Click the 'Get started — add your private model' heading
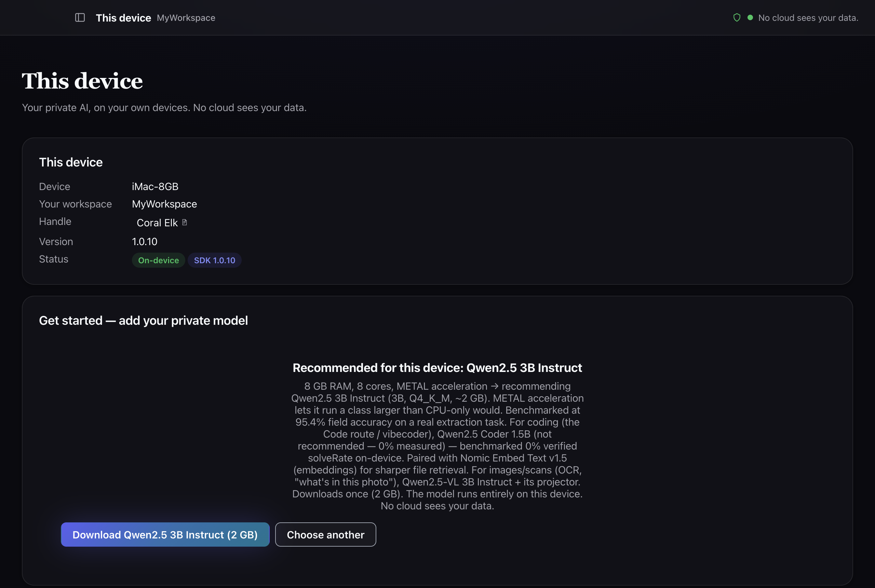The image size is (875, 588). click(x=143, y=321)
